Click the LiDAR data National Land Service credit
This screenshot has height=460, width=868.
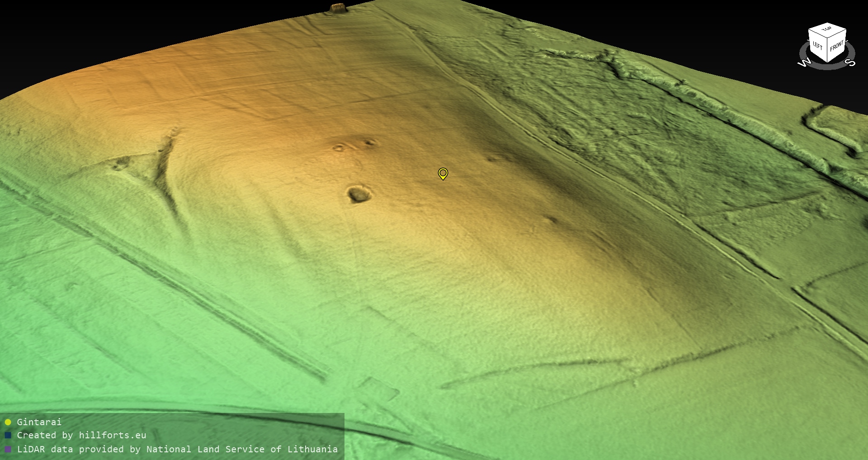coord(177,449)
